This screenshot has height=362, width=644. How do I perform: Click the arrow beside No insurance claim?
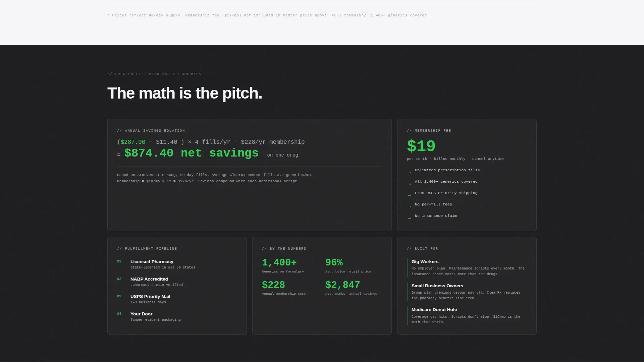409,218
